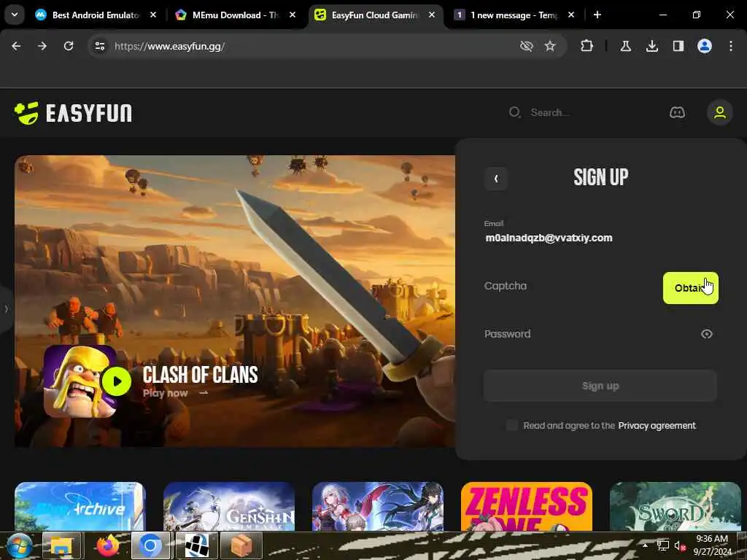This screenshot has height=560, width=747.
Task: Toggle the browser side panel
Action: pos(678,46)
